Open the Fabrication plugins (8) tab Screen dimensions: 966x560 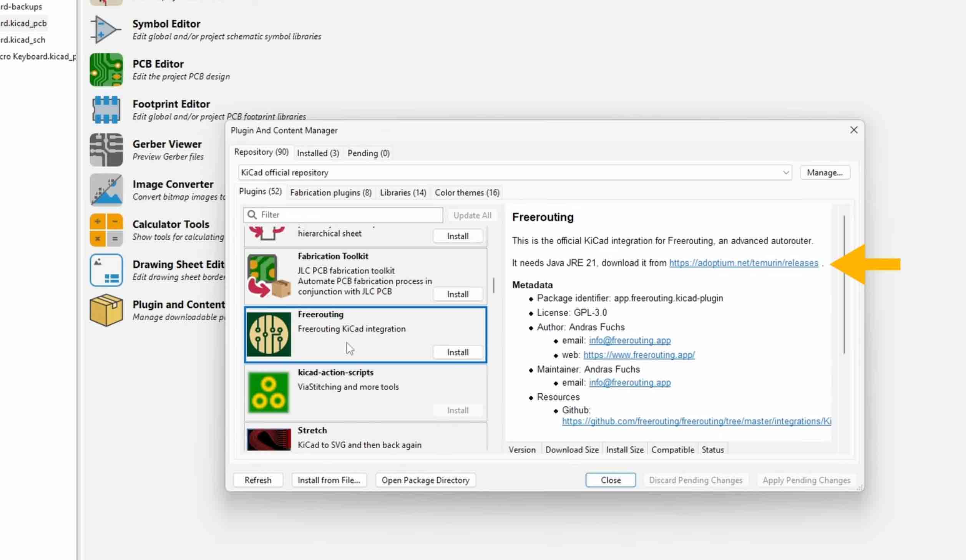330,192
